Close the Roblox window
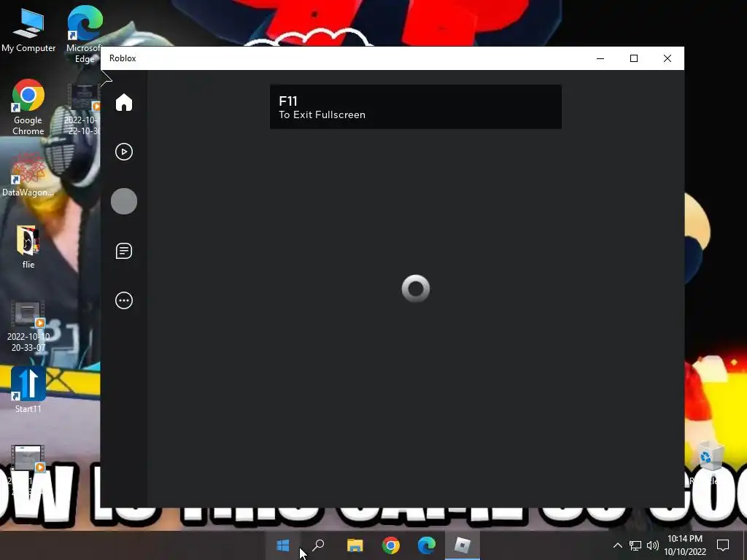Screen dimensions: 747x560 click(x=667, y=58)
